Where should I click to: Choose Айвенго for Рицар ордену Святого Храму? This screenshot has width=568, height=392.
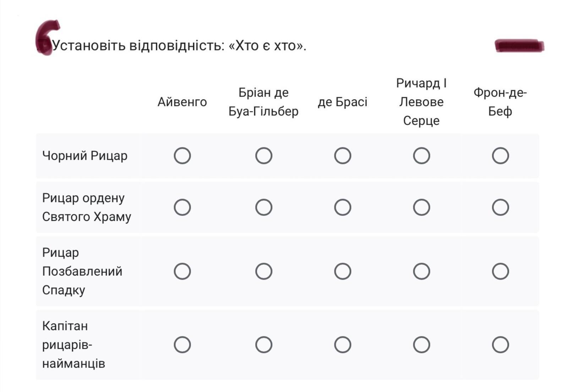tap(182, 207)
